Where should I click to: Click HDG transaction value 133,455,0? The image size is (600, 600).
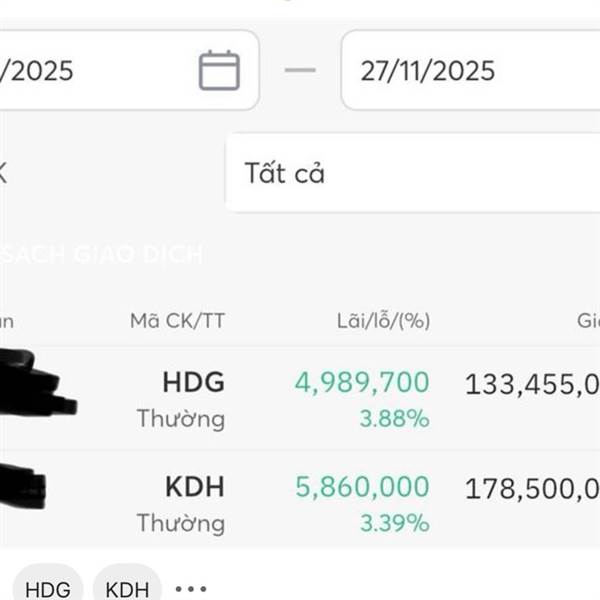532,383
